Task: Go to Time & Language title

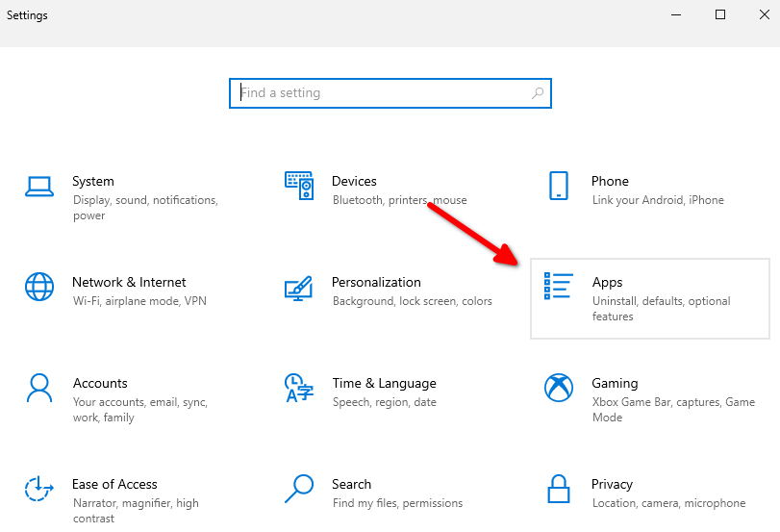Action: pos(384,383)
